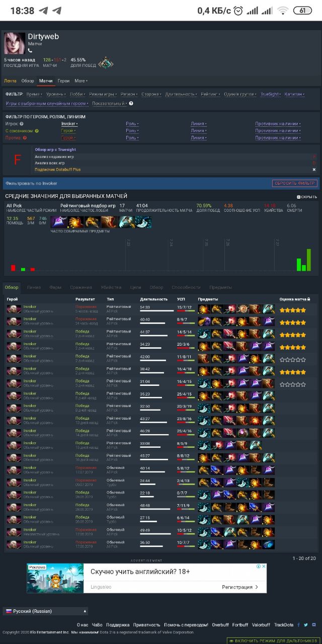Viewport: 322px width, 644px height.
Task: Click the ad info icon on Lingualeo banner
Action: tap(259, 567)
